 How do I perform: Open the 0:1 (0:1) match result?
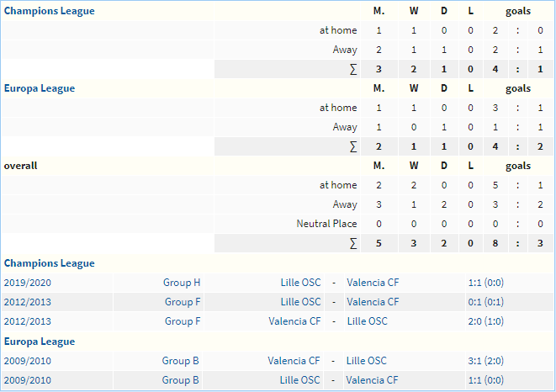(486, 302)
